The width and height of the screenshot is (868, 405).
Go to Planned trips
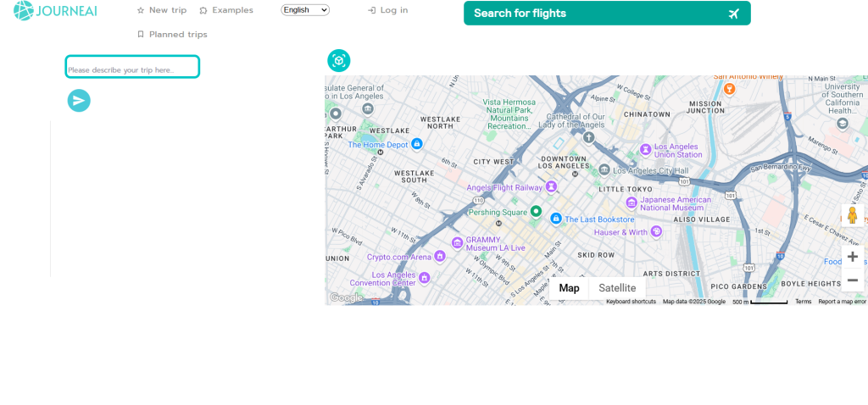(x=172, y=35)
